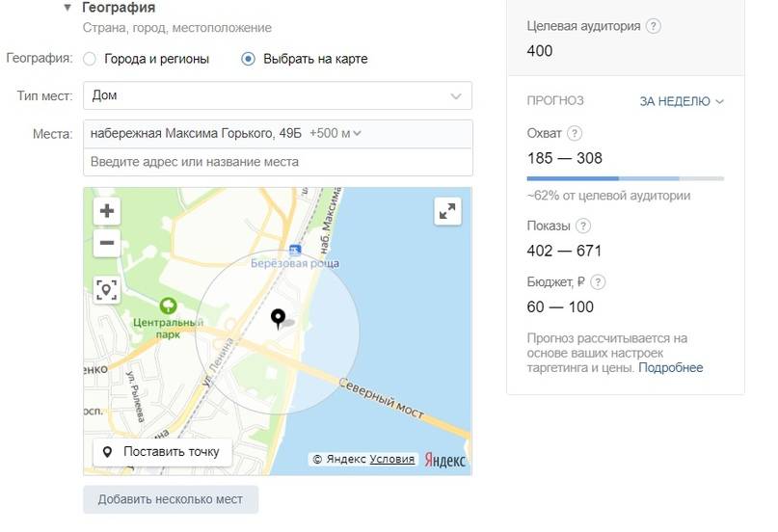The width and height of the screenshot is (778, 532).
Task: Select the Города и регионы radio option
Action: [90, 59]
